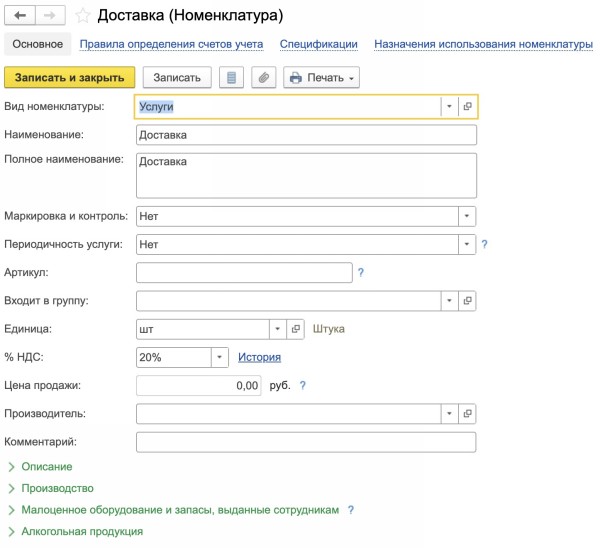Open help for Периодичность услуги
Viewport: 600px width, 548px height.
pos(485,244)
